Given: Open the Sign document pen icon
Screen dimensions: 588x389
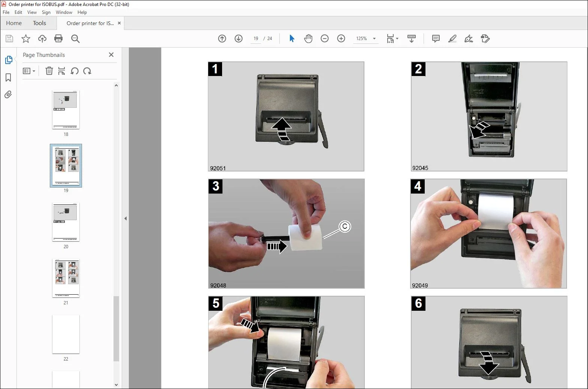Looking at the screenshot, I should (469, 39).
